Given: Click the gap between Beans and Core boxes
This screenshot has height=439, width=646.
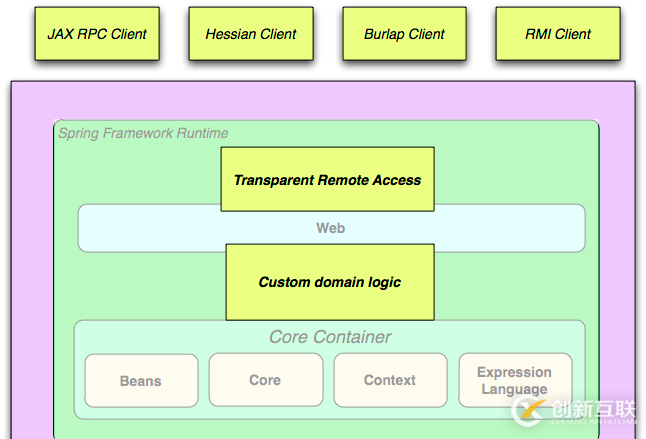Looking at the screenshot, I should [203, 381].
